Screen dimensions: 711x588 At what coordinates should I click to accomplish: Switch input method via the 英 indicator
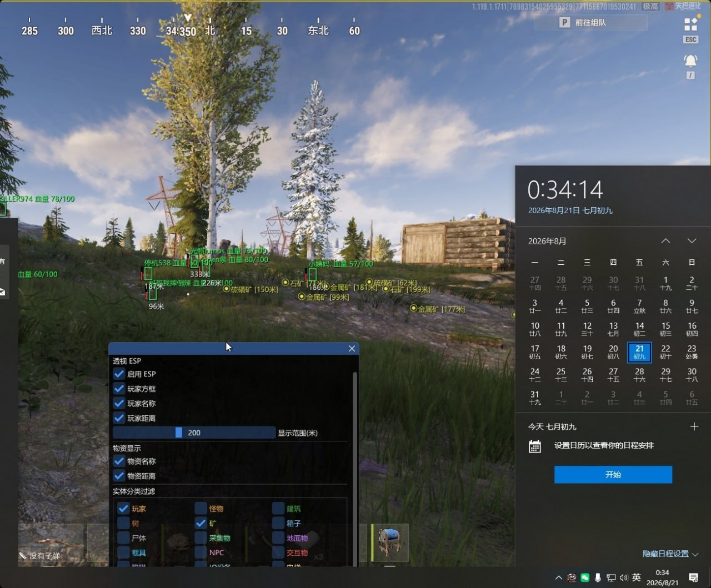(637, 577)
